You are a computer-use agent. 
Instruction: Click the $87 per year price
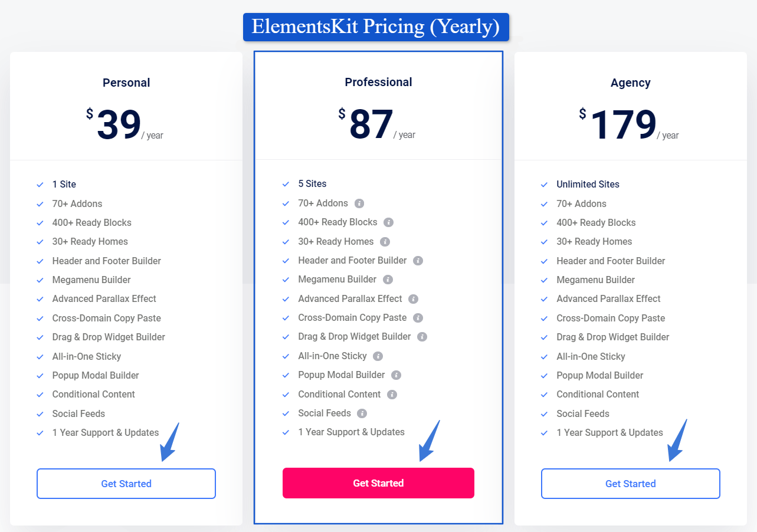coord(376,124)
